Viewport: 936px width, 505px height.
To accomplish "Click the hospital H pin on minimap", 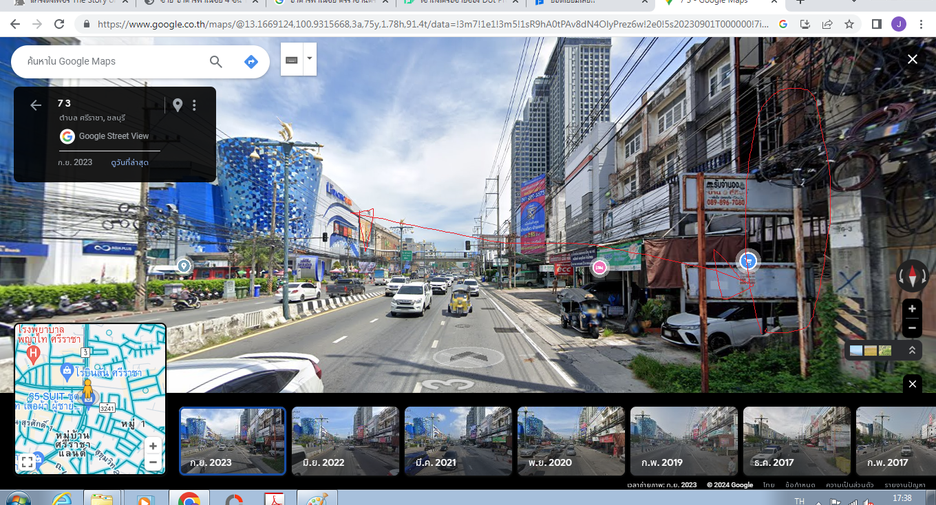I will tap(33, 353).
